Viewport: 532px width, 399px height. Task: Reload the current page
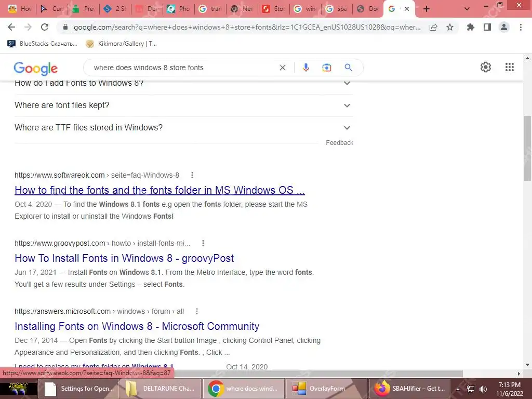coord(45,27)
